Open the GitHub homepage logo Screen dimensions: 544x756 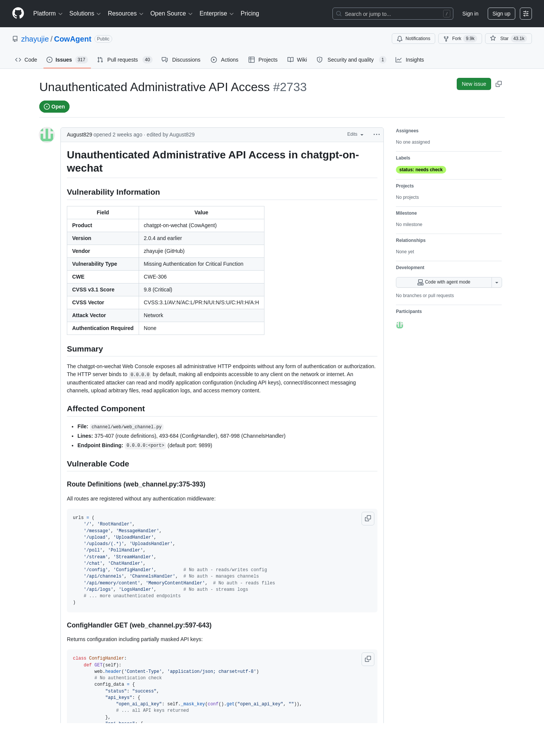[18, 13]
